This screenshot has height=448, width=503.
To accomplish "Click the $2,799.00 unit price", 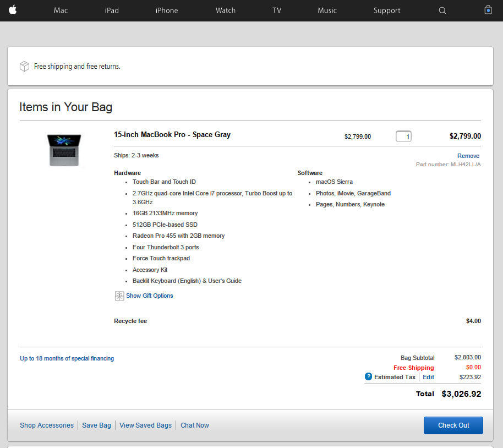I will (x=357, y=136).
